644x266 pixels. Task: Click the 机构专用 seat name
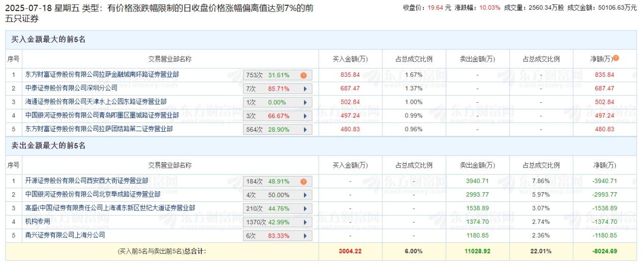38,222
